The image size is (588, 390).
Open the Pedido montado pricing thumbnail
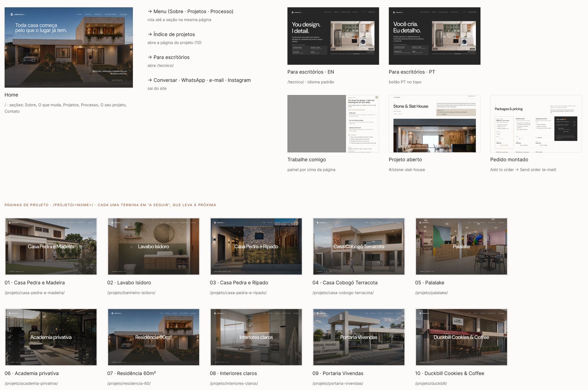[x=536, y=123]
